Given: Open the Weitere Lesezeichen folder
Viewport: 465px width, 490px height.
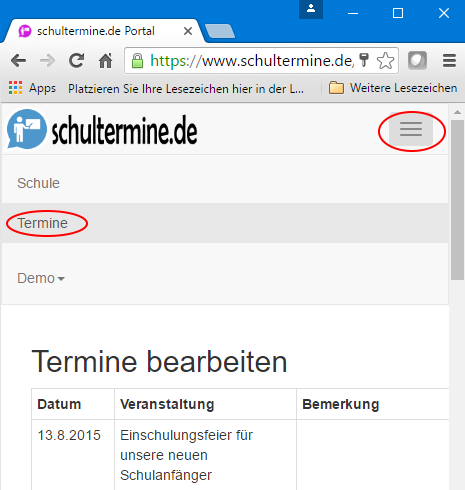Looking at the screenshot, I should (393, 88).
